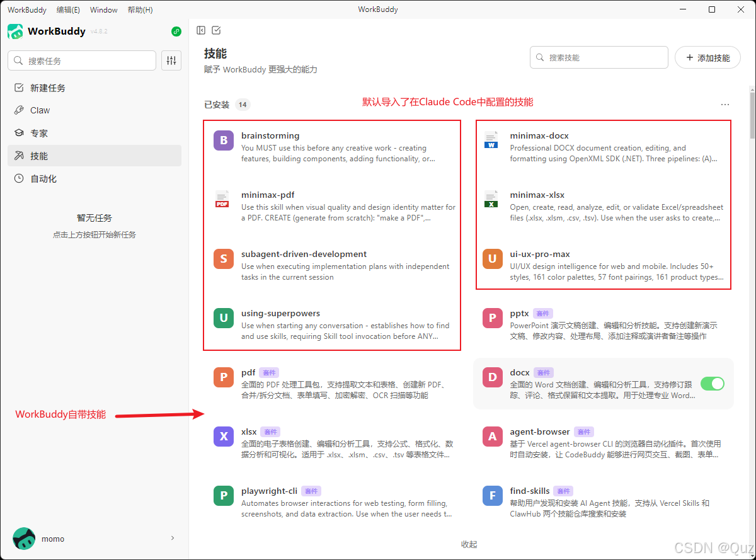Open the task filter settings icon

(171, 60)
